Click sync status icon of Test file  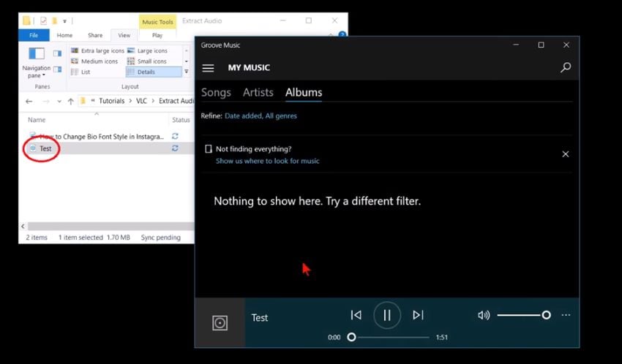click(175, 148)
